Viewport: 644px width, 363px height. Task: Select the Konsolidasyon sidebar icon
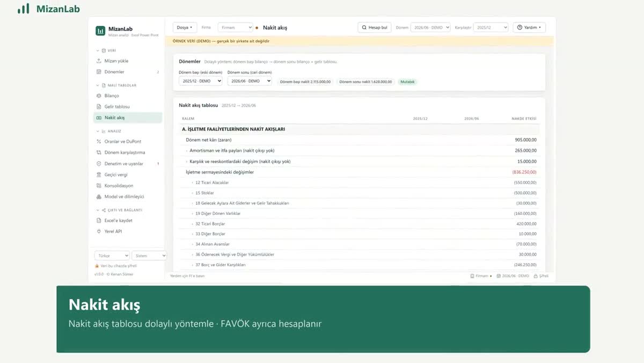pyautogui.click(x=99, y=186)
